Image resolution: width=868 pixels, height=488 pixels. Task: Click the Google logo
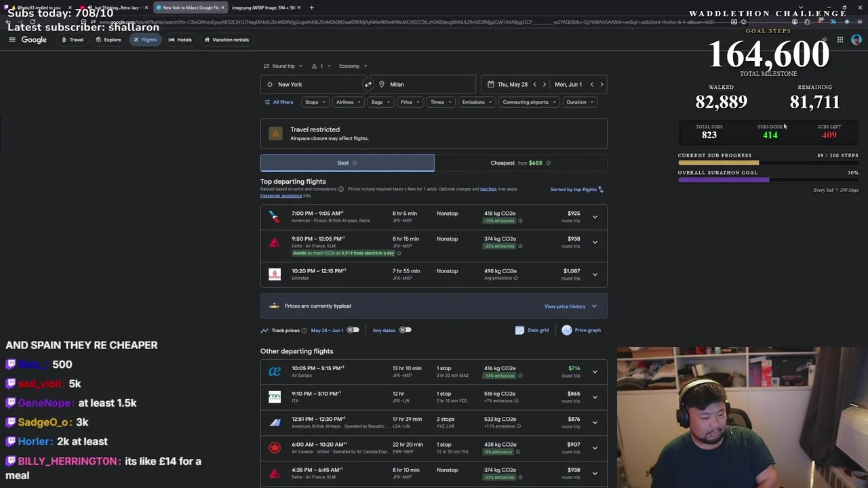[34, 40]
